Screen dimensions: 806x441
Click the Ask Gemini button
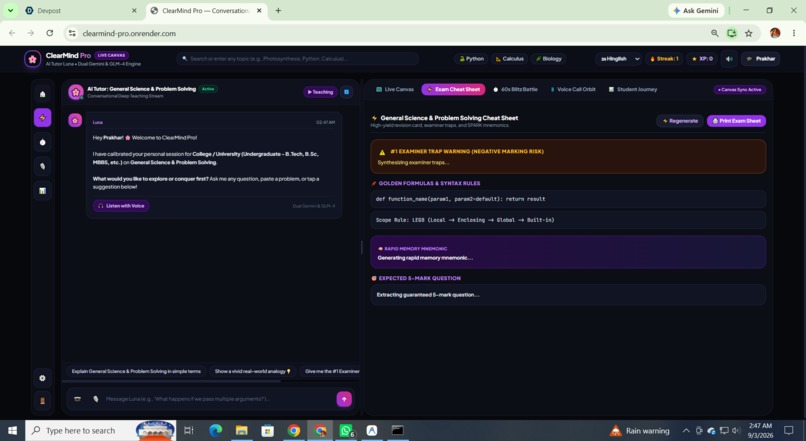click(696, 10)
